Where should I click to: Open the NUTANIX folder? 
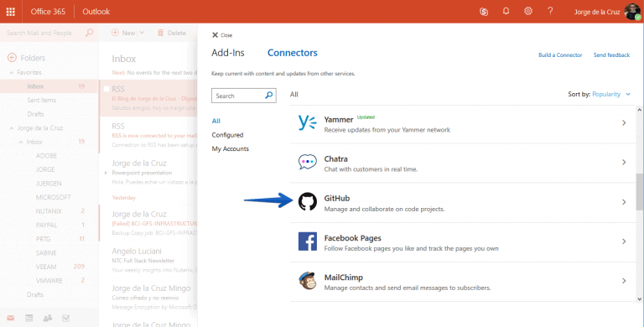(x=49, y=211)
